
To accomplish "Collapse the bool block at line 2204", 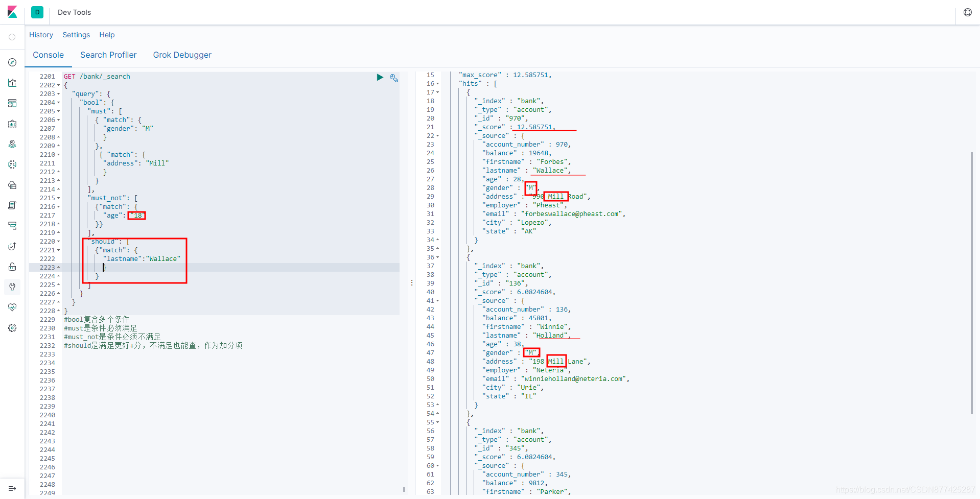I will (x=58, y=103).
